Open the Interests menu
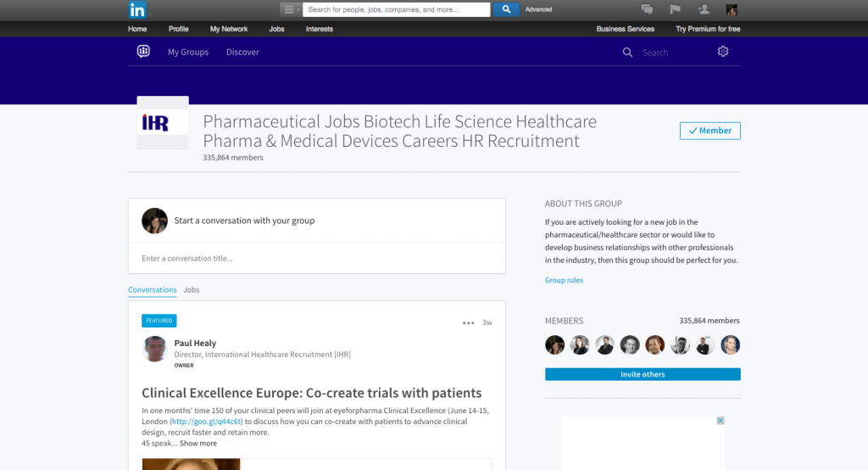This screenshot has height=470, width=868. (x=320, y=29)
